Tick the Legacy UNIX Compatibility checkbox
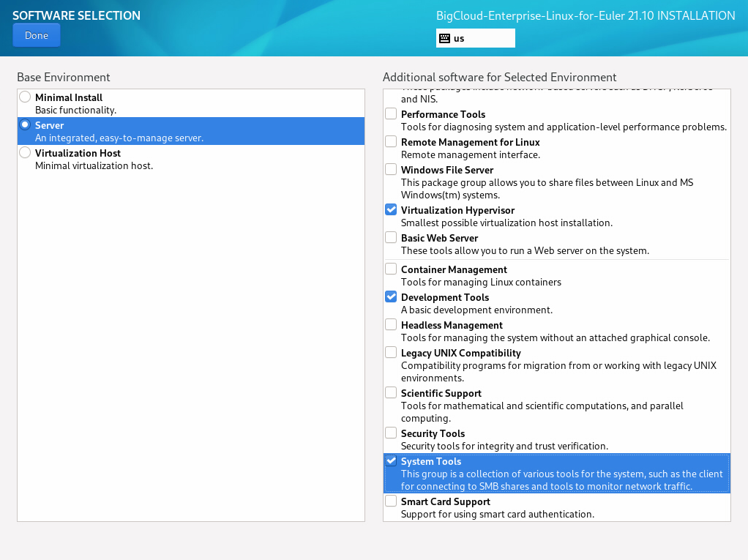Viewport: 748px width, 560px height. click(391, 353)
